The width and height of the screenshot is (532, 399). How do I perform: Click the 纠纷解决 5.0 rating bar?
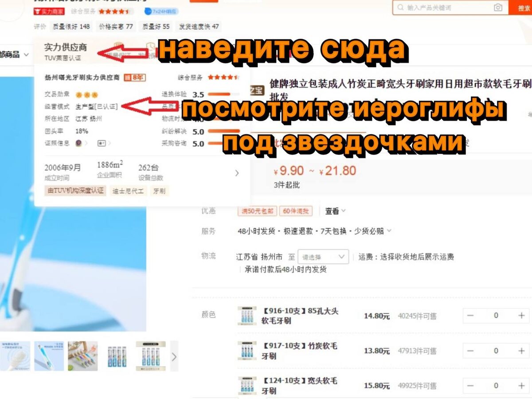point(223,131)
